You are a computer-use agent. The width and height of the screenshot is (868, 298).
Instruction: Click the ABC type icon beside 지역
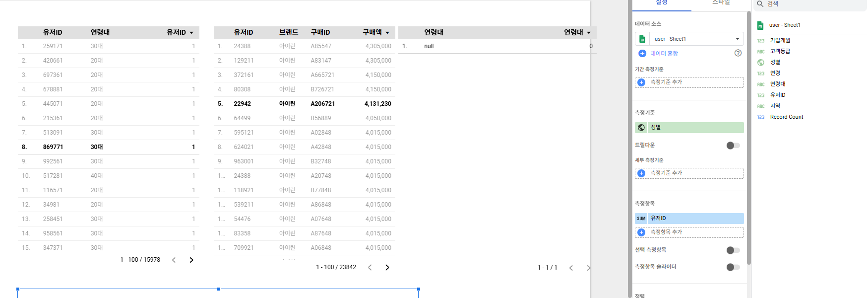point(761,106)
